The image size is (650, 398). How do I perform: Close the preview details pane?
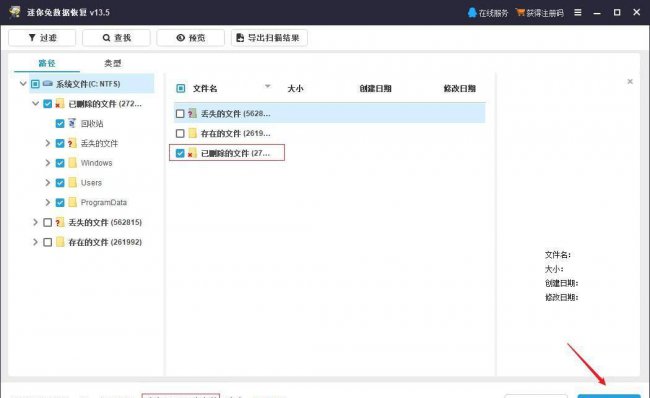click(630, 82)
